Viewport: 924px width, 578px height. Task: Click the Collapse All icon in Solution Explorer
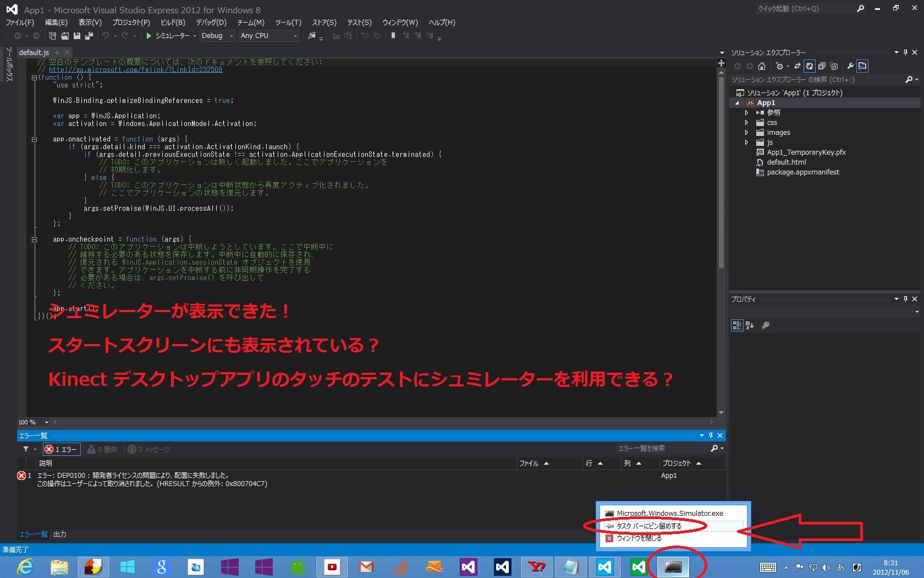tap(822, 66)
